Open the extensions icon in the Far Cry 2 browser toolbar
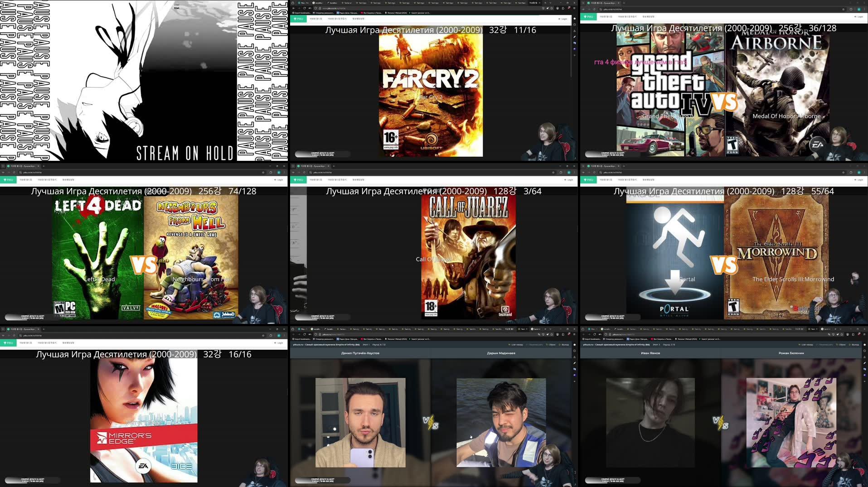 pos(563,8)
